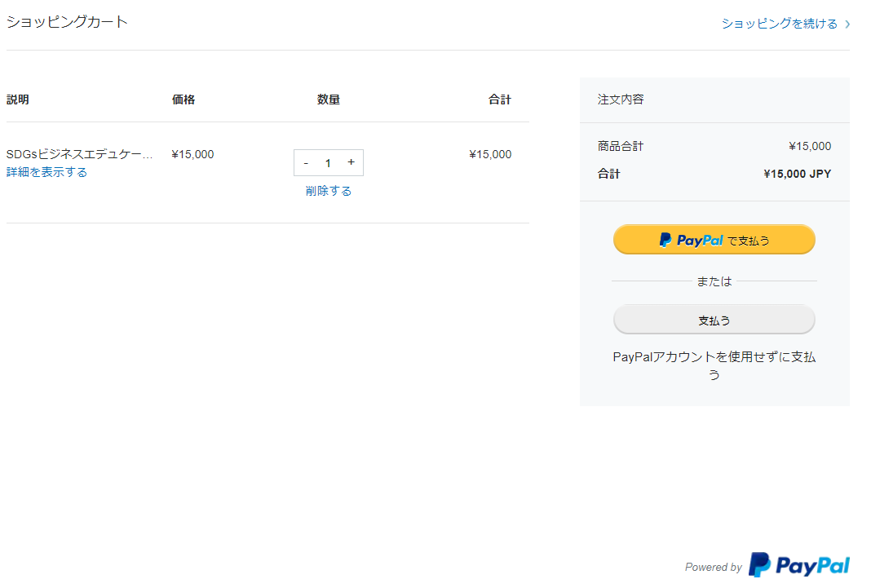Decrease the quantity with the minus button

(306, 163)
